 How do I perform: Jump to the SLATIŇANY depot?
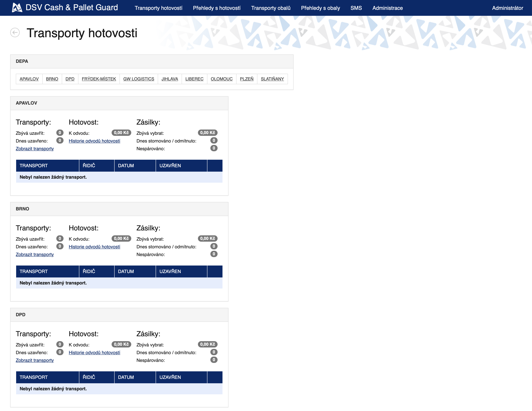[272, 79]
